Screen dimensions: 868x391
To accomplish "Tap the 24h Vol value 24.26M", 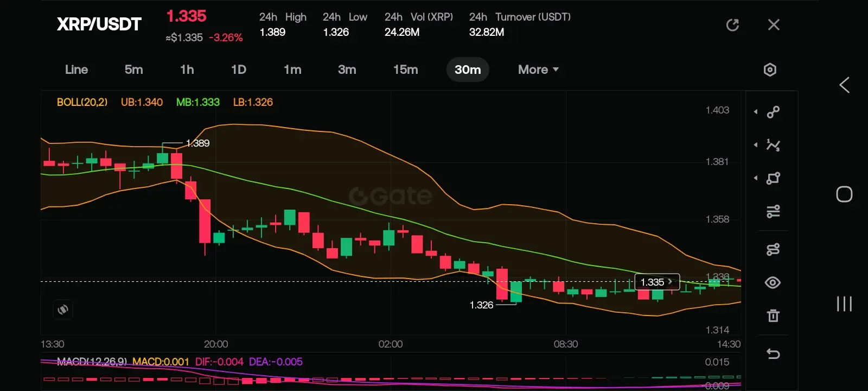I will point(402,32).
